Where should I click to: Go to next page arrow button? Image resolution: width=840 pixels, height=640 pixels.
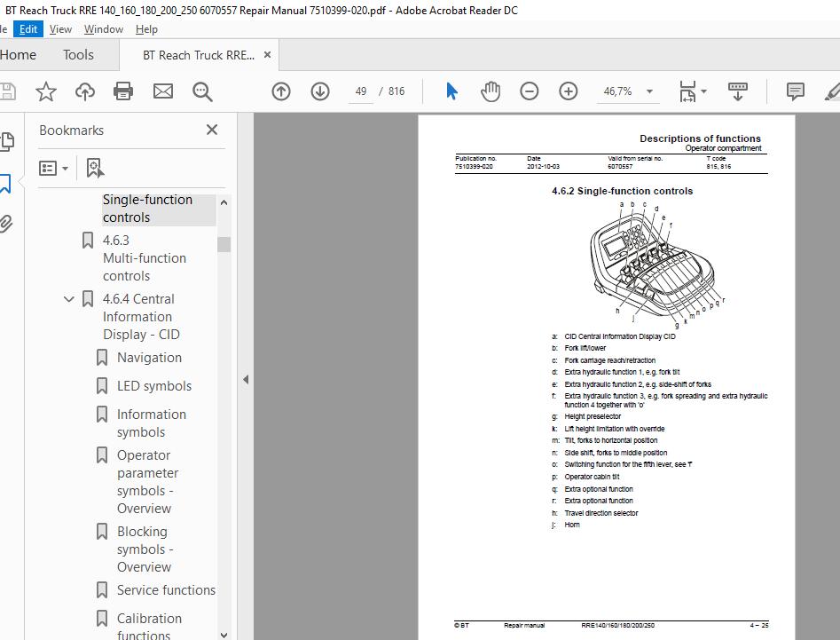click(320, 91)
